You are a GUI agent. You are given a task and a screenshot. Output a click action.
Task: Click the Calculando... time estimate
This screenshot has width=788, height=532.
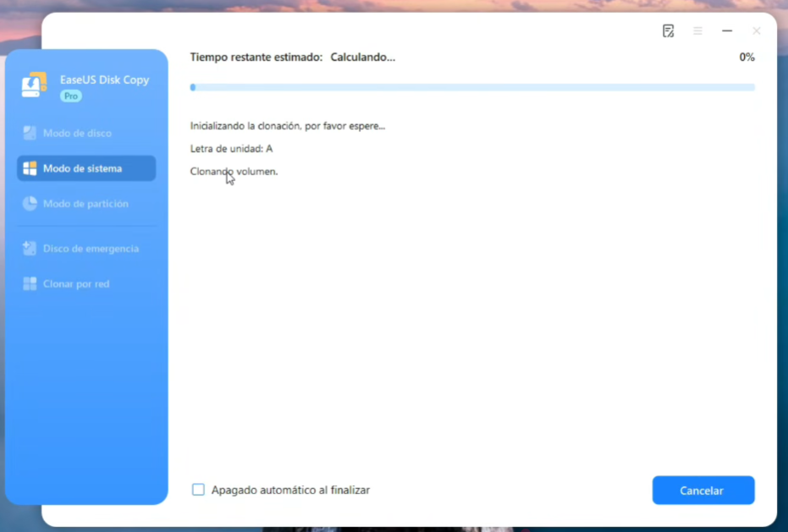pos(363,58)
